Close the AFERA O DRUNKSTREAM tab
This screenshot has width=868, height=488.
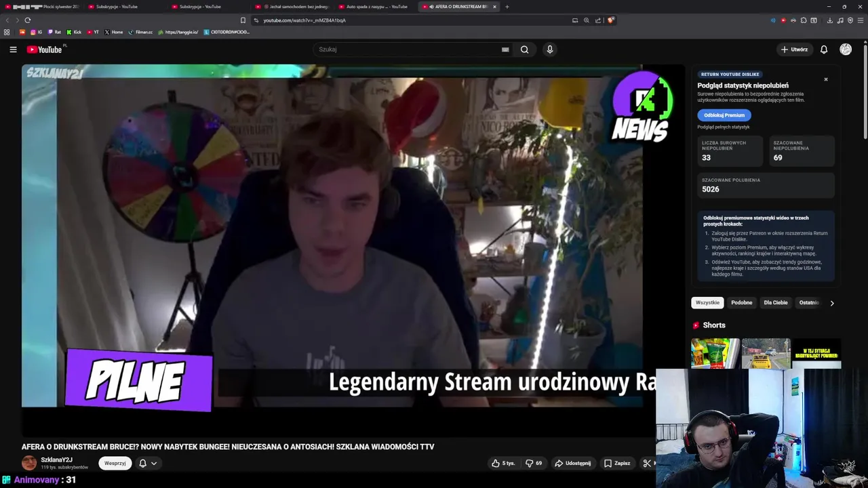(x=494, y=7)
